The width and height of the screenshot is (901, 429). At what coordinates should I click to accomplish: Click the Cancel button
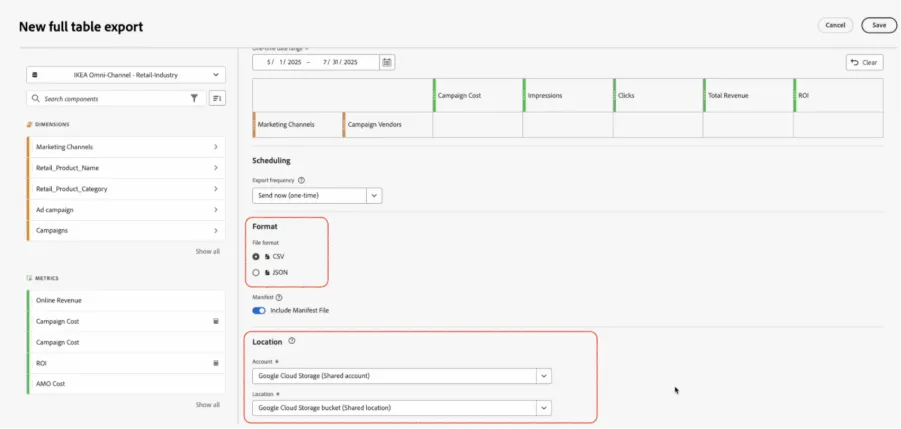click(835, 25)
